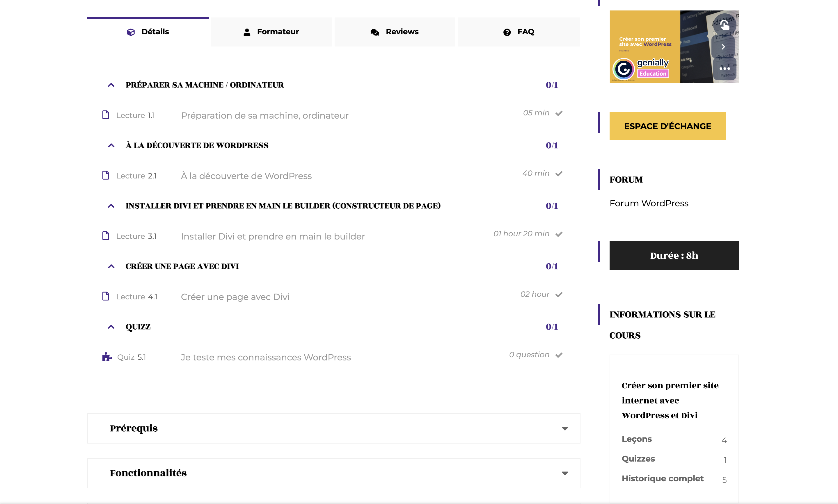Switch to the Formateur tab
This screenshot has width=838, height=504.
pos(271,32)
